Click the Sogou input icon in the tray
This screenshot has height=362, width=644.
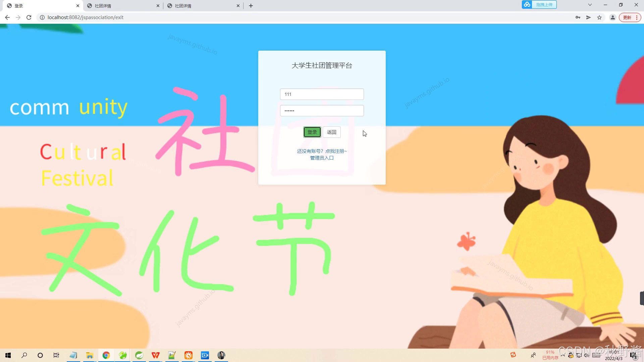pyautogui.click(x=513, y=355)
